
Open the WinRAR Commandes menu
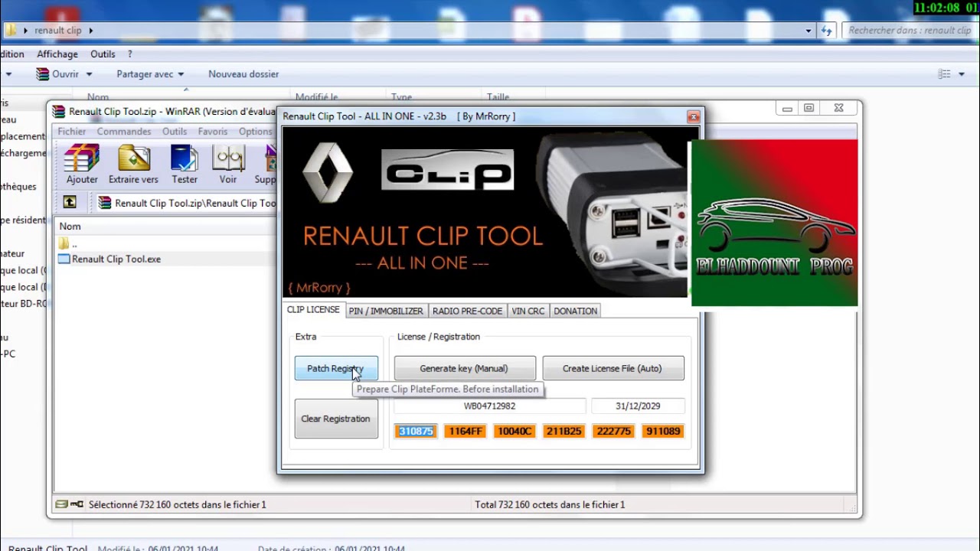point(124,132)
